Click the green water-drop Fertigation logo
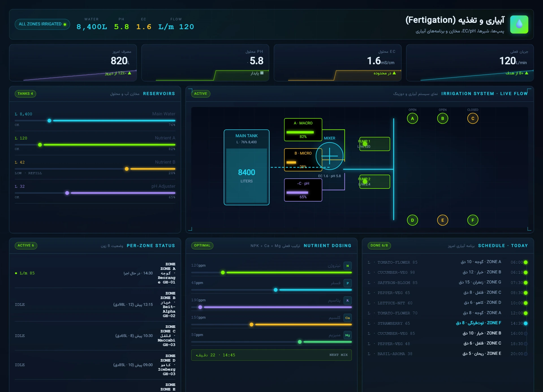This screenshot has width=543, height=392. pos(519,24)
